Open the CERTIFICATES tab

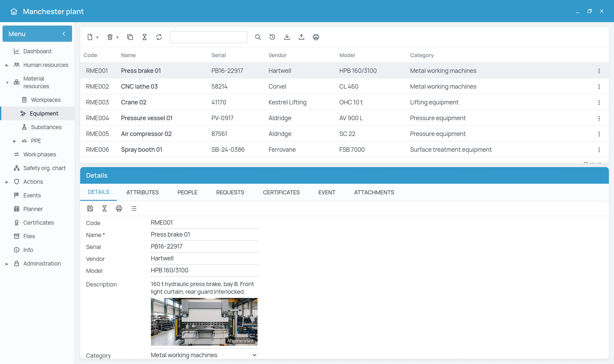pyautogui.click(x=281, y=192)
